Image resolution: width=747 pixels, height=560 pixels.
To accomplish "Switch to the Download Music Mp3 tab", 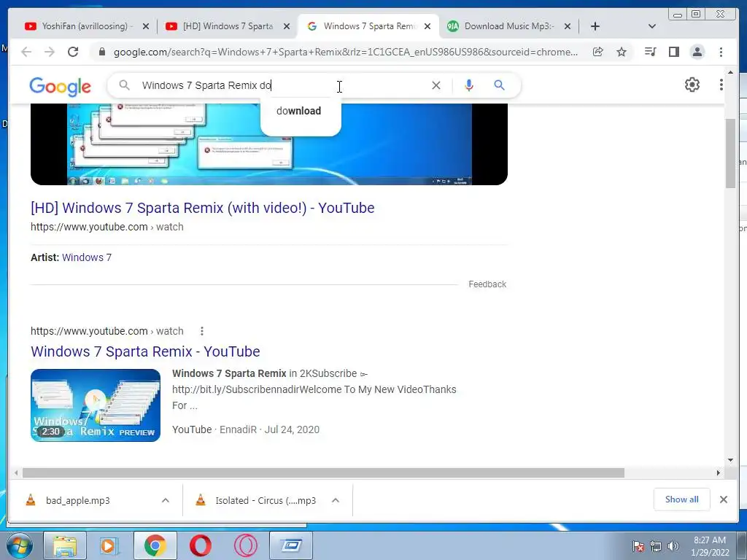I will (x=508, y=26).
